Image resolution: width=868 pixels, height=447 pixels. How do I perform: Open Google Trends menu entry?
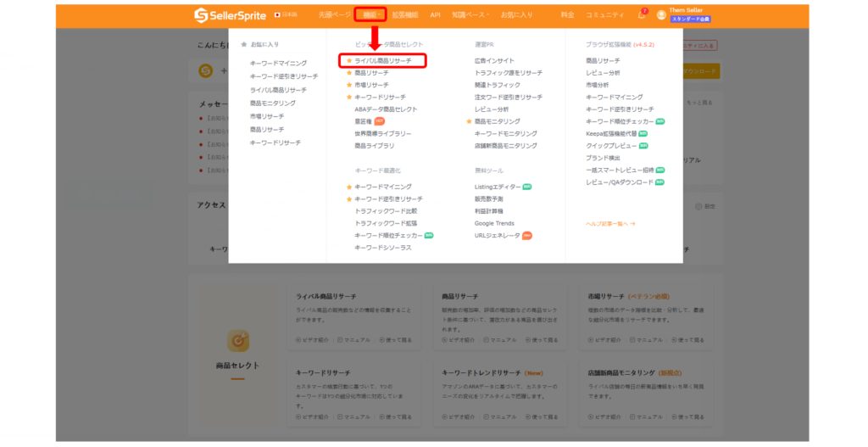tap(494, 223)
